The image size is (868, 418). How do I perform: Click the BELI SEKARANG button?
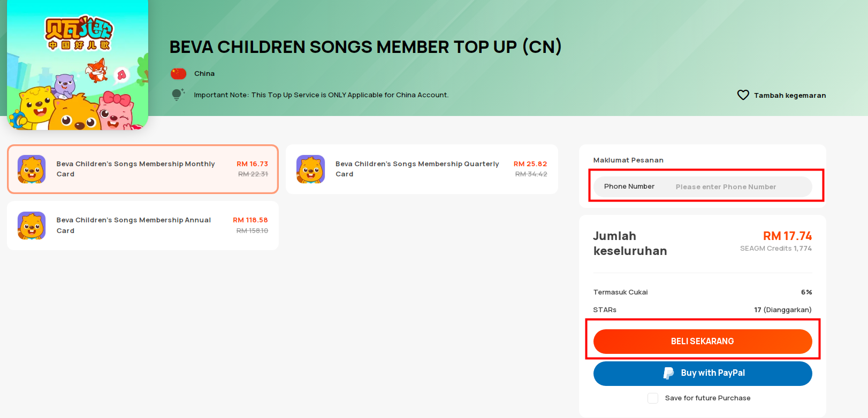tap(703, 342)
